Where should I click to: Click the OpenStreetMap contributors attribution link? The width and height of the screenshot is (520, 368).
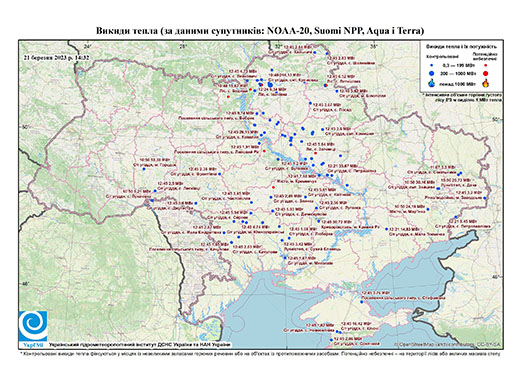[x=447, y=345]
